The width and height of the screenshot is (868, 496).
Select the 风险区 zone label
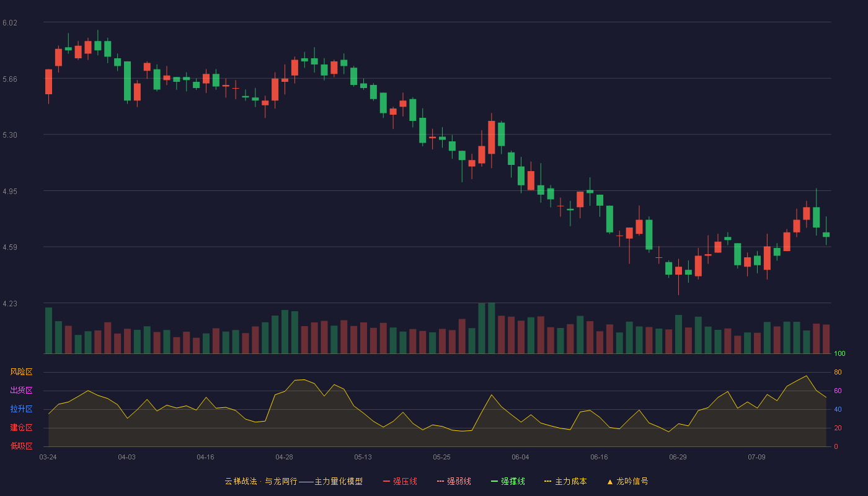pos(21,372)
